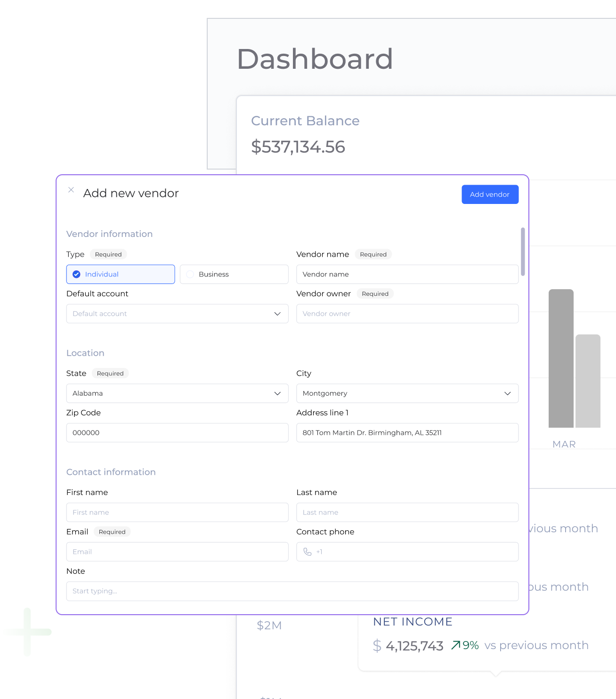616x699 pixels.
Task: Click the blue checkmark on Individual
Action: (76, 274)
